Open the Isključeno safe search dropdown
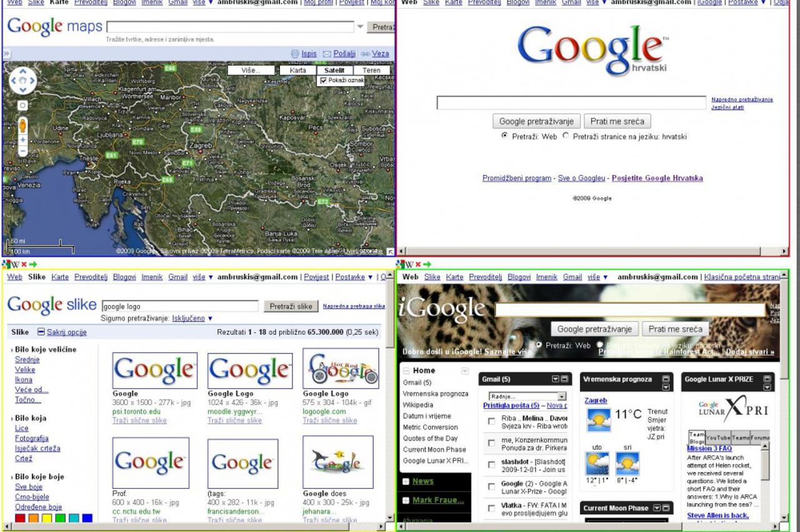Screen dimensions: 800x532 point(192,318)
